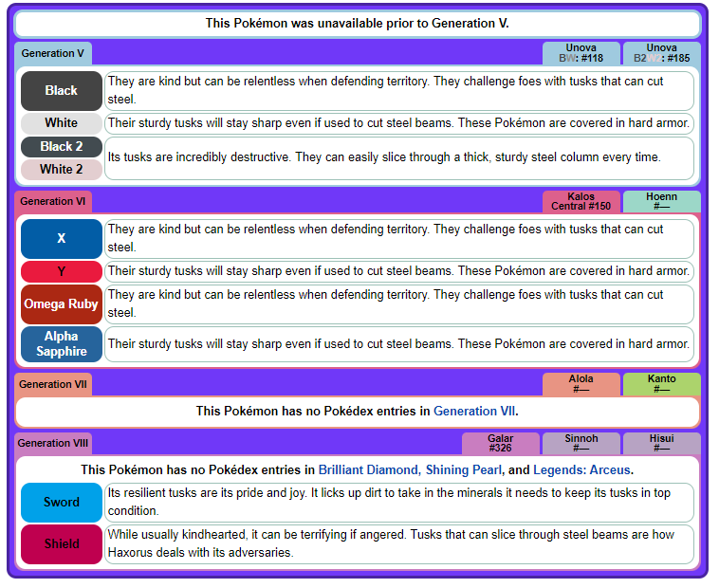Image resolution: width=719 pixels, height=588 pixels.
Task: Select the Alpha Sapphire game label
Action: [62, 344]
